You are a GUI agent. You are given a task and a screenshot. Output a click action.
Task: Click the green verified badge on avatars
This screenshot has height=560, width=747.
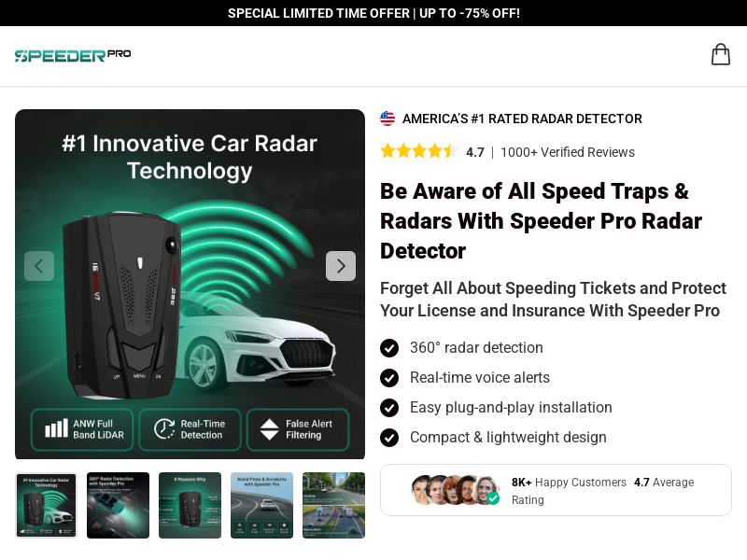pos(493,498)
